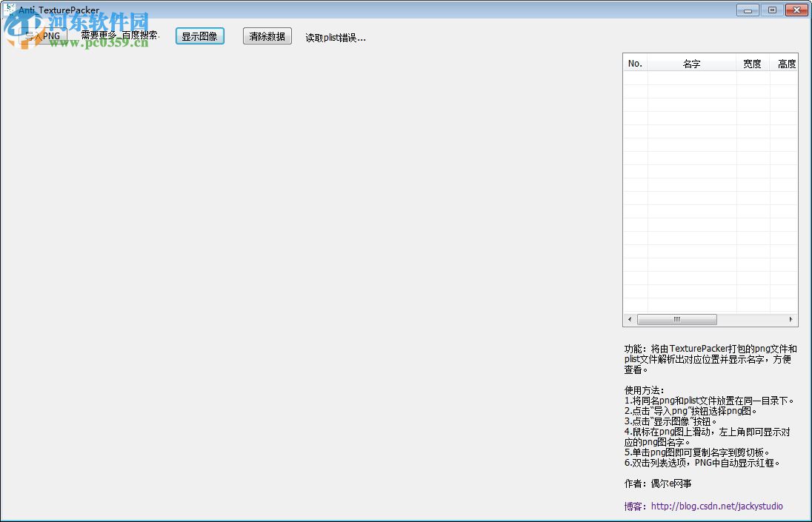This screenshot has height=522, width=812.
Task: Click the right arrow on the horizontal scrollbar
Action: tap(791, 319)
